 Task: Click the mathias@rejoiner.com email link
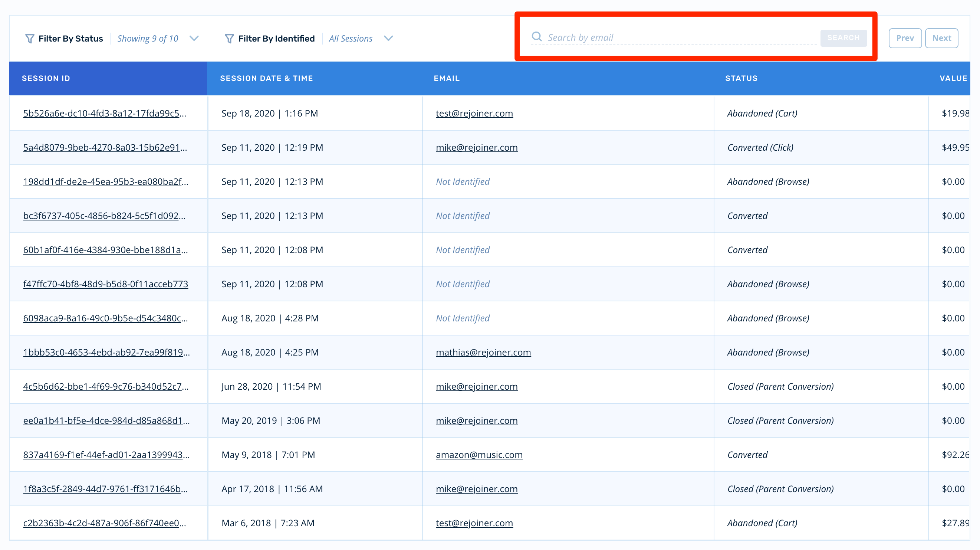click(483, 353)
